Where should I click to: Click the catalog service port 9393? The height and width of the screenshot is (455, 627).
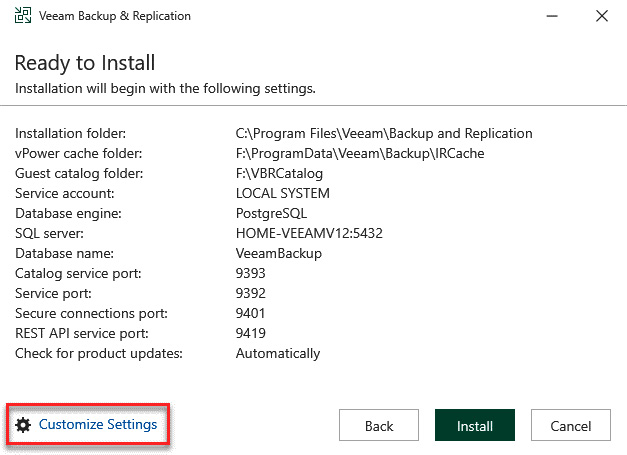250,273
